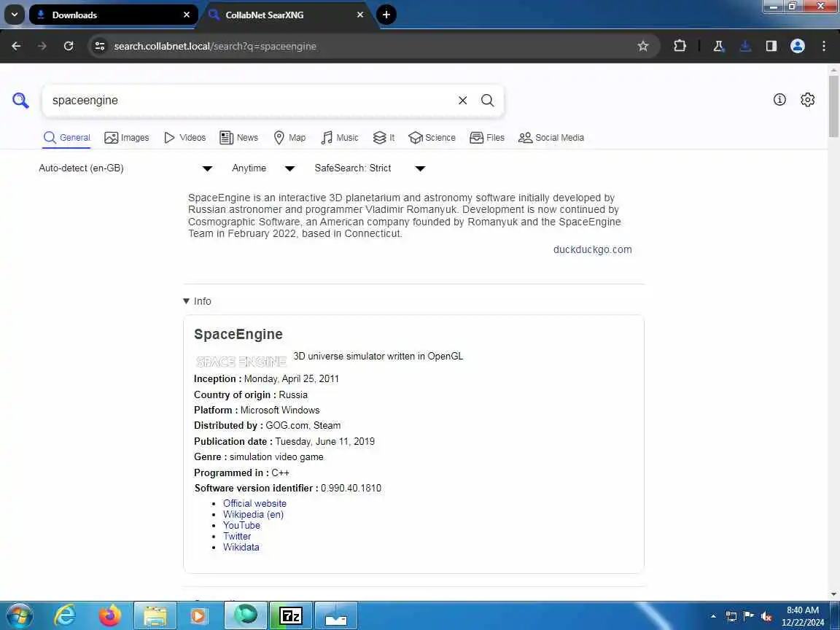Image resolution: width=840 pixels, height=630 pixels.
Task: Open the duckduckgo.com source link
Action: [x=593, y=249]
